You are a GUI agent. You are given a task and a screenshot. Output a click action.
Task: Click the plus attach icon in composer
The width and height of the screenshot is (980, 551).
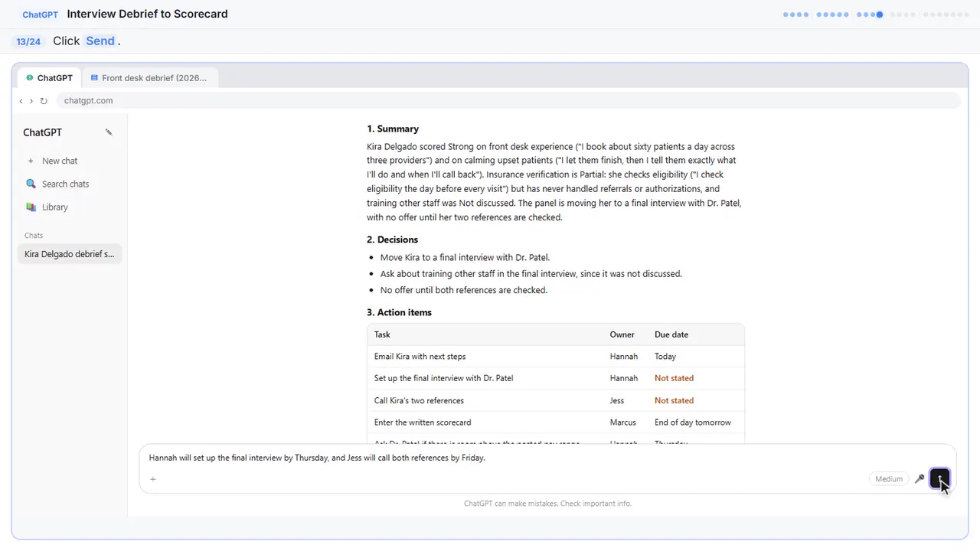(153, 479)
